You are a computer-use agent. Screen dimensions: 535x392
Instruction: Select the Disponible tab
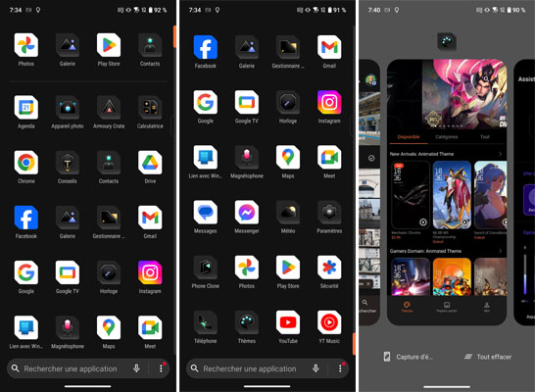409,137
